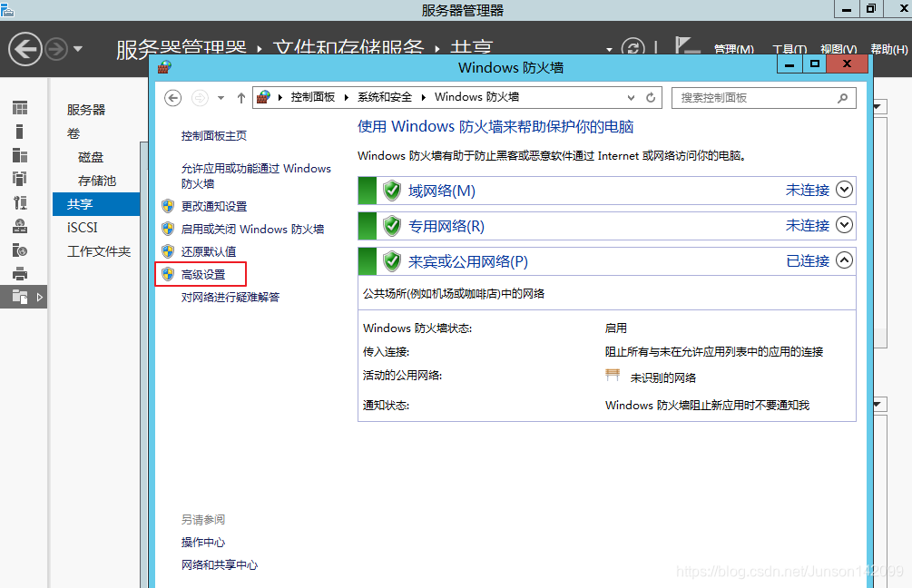Open notifications flag in Server Manager
912x588 pixels.
tap(686, 46)
